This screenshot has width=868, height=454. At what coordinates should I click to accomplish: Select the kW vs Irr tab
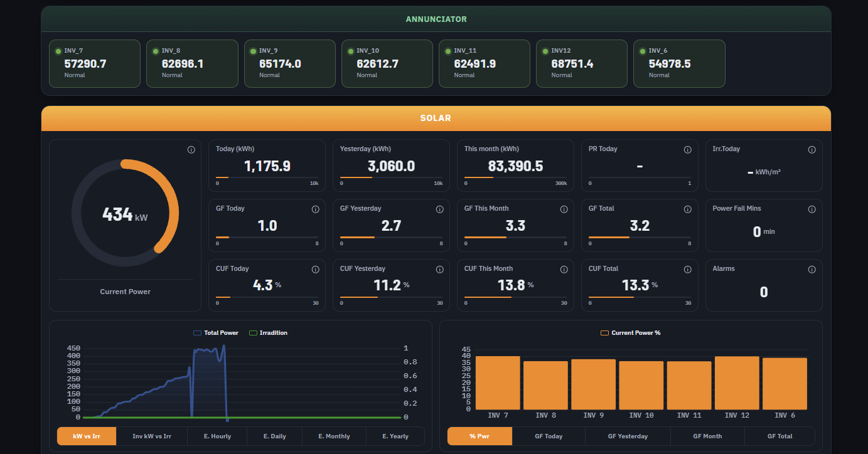pos(87,436)
